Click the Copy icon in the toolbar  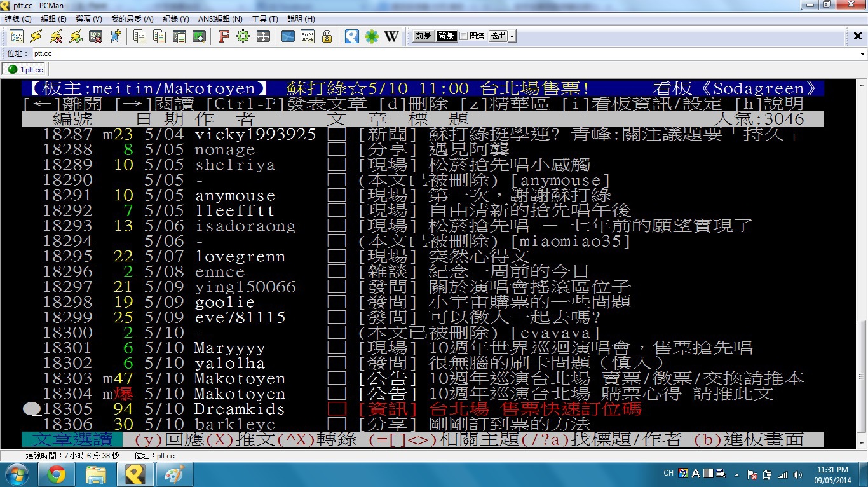140,36
